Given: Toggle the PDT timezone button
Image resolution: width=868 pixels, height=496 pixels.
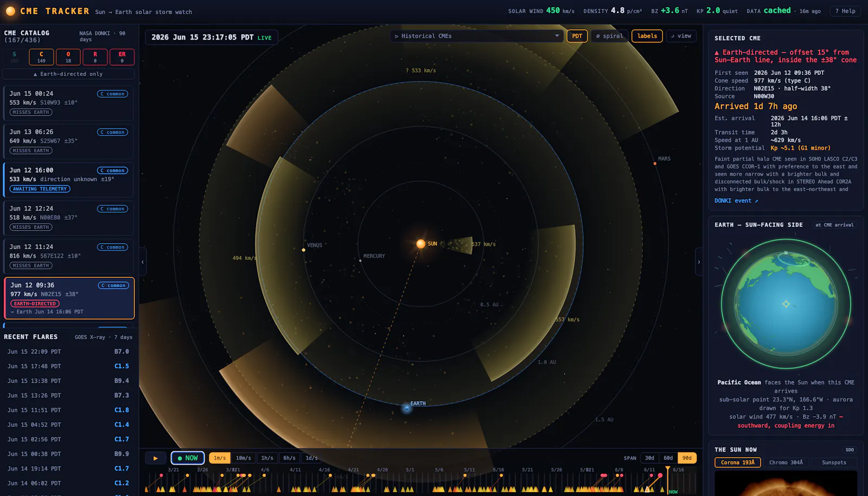Looking at the screenshot, I should pyautogui.click(x=577, y=36).
